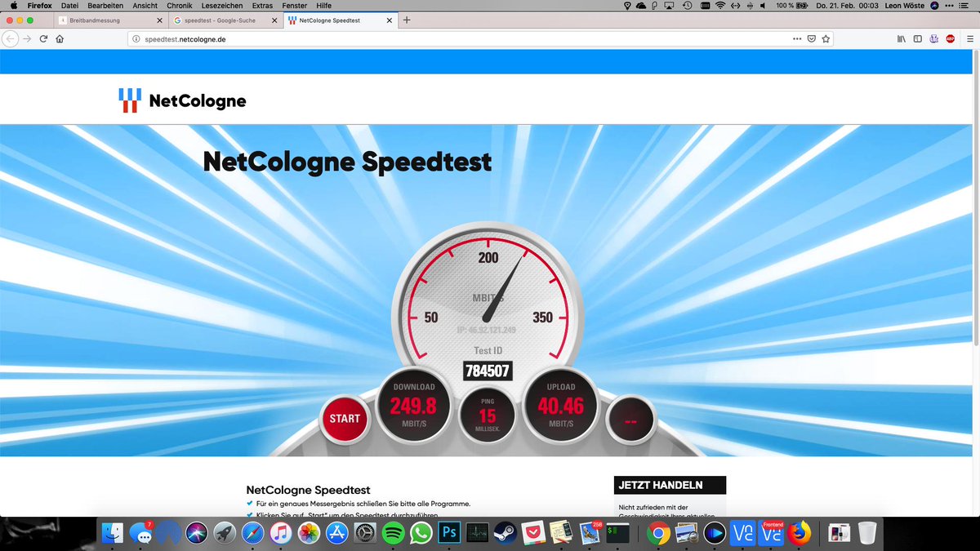
Task: Open Steam from the Dock
Action: coord(505,533)
